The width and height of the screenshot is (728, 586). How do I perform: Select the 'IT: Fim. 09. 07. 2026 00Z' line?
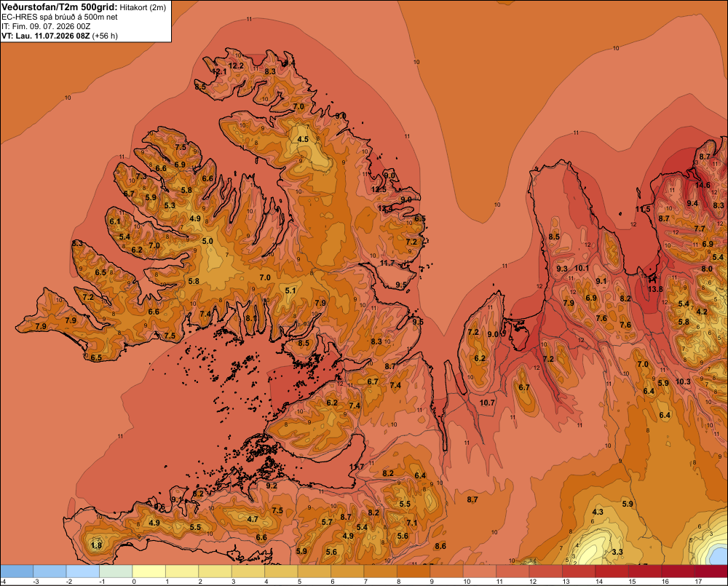46,26
